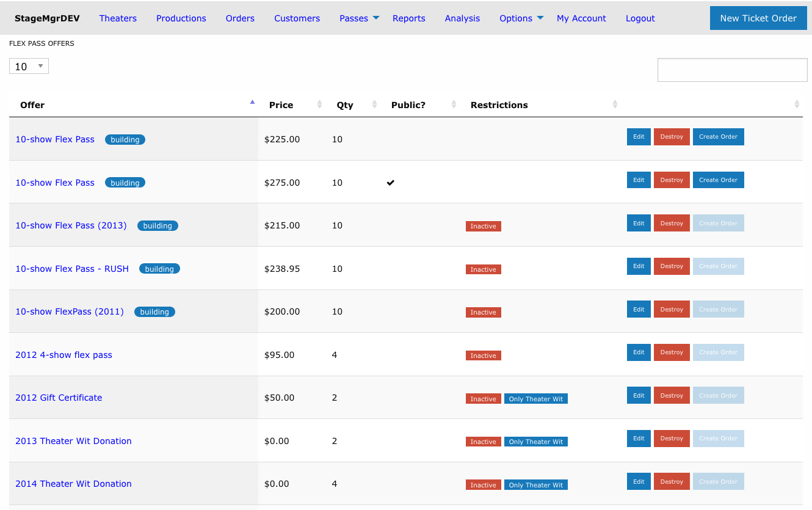
Task: Open the 2012 4-show flex pass link
Action: [63, 355]
